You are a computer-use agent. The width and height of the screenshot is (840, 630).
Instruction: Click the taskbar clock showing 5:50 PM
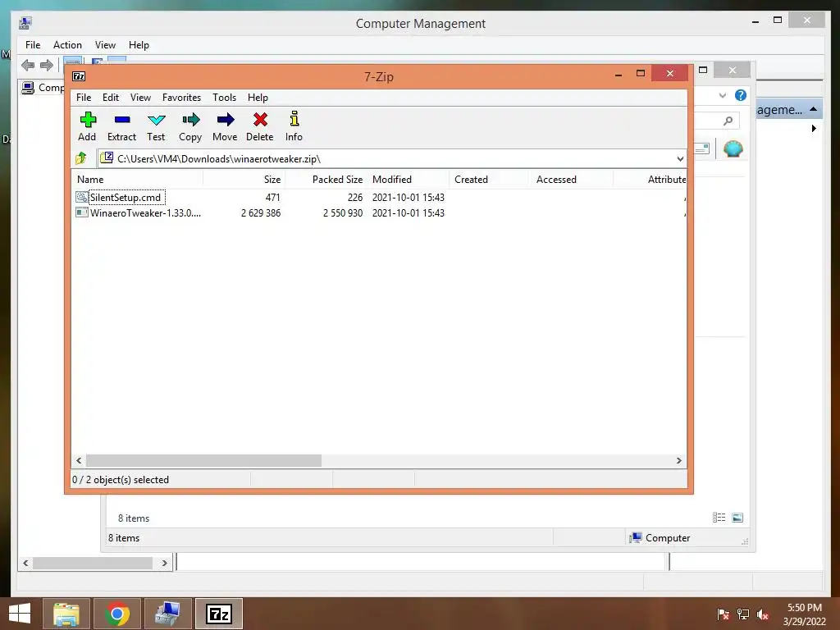point(804,614)
